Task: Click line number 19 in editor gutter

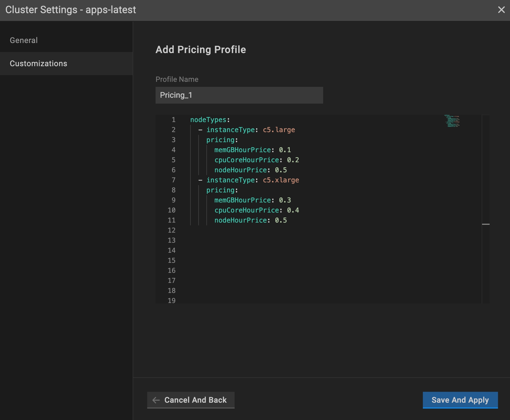Action: 171,300
